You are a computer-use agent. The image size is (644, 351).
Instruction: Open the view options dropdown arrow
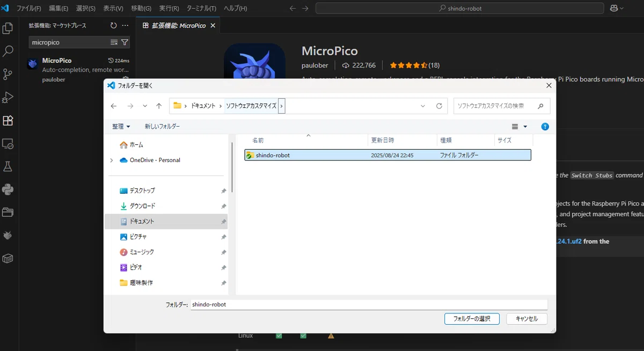point(525,127)
